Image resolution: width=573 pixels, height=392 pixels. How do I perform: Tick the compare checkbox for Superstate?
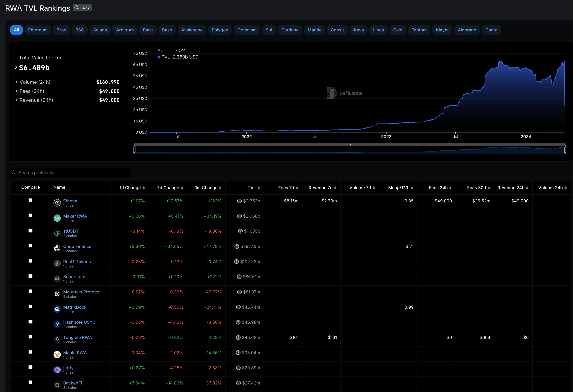coord(30,276)
